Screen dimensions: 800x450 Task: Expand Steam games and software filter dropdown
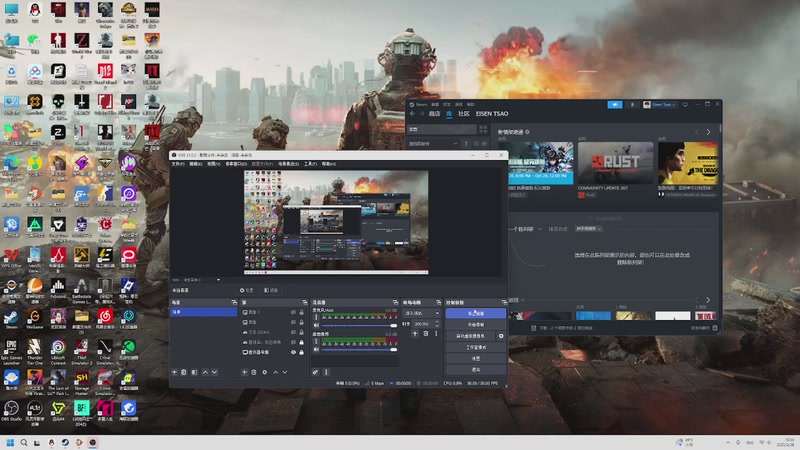pos(433,144)
